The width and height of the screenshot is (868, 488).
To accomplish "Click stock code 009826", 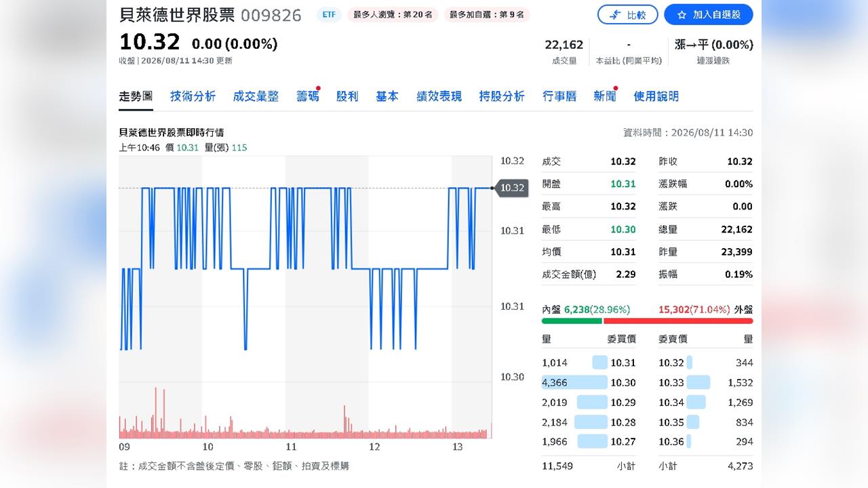I will (271, 15).
